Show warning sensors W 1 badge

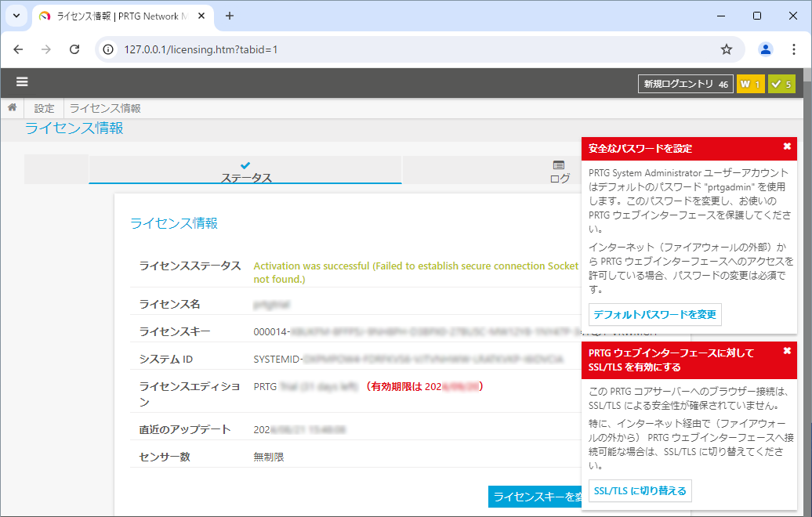tap(750, 84)
